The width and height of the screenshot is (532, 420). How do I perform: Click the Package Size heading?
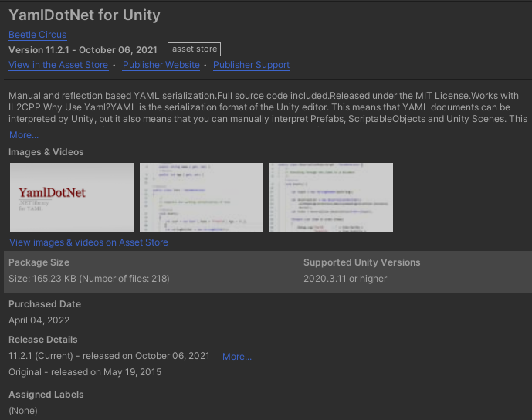39,262
